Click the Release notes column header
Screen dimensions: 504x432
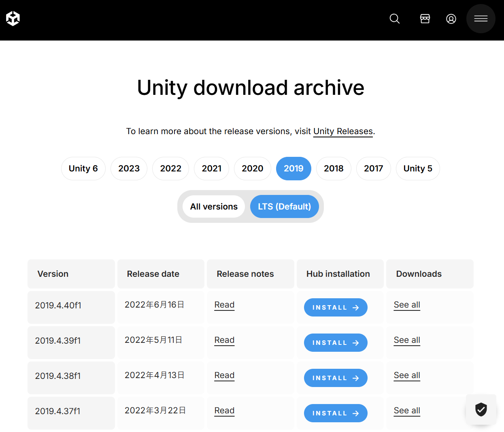tap(251, 274)
